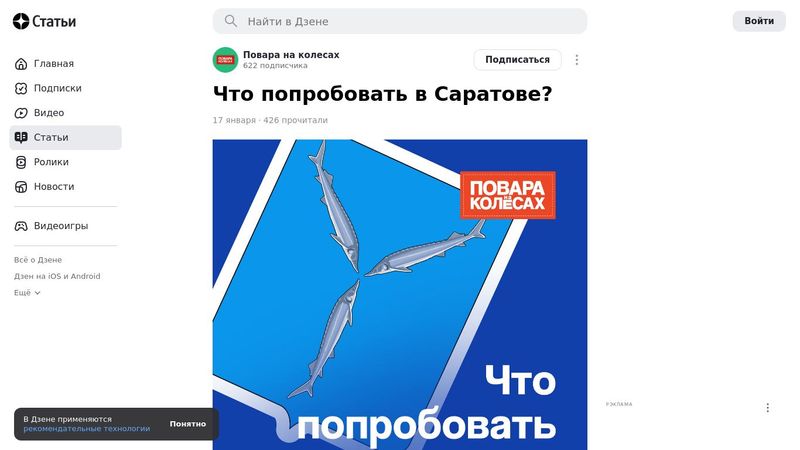800x450 pixels.
Task: Click the Подписаться button
Action: [517, 60]
